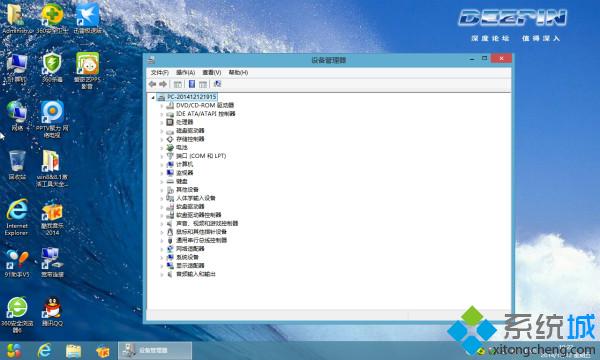
Task: Click the 显示适配器 row text
Action: [x=190, y=266]
